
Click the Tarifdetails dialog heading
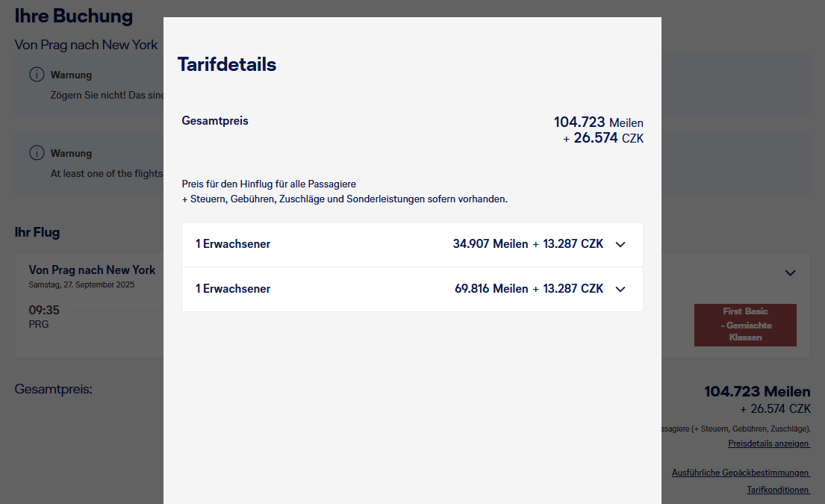(227, 65)
